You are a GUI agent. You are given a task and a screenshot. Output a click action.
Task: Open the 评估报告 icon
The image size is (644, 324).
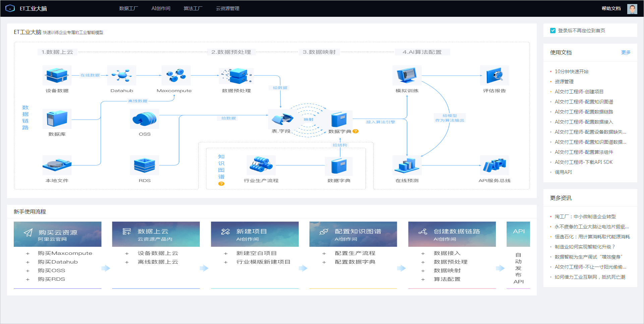pos(494,75)
